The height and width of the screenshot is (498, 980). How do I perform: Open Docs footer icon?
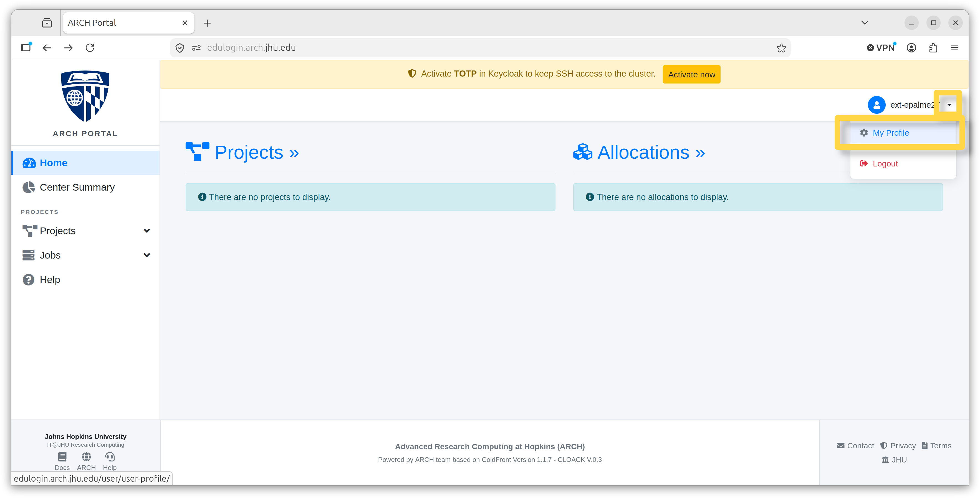62,461
